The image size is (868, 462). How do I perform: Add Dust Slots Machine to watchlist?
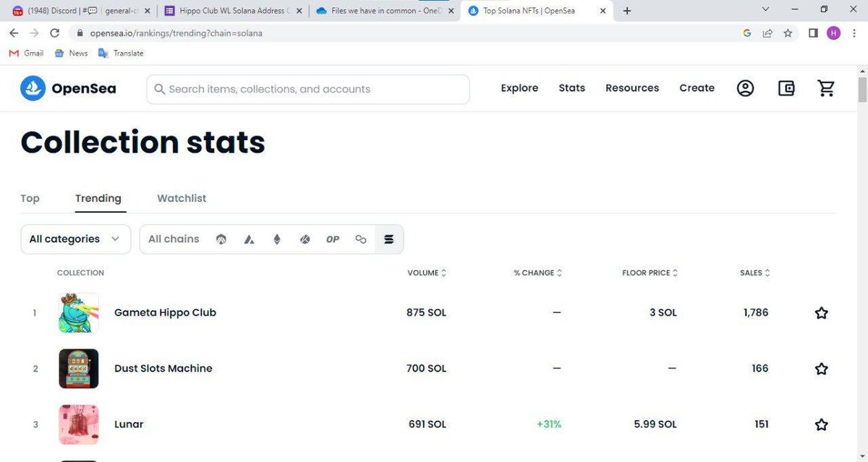[821, 369]
